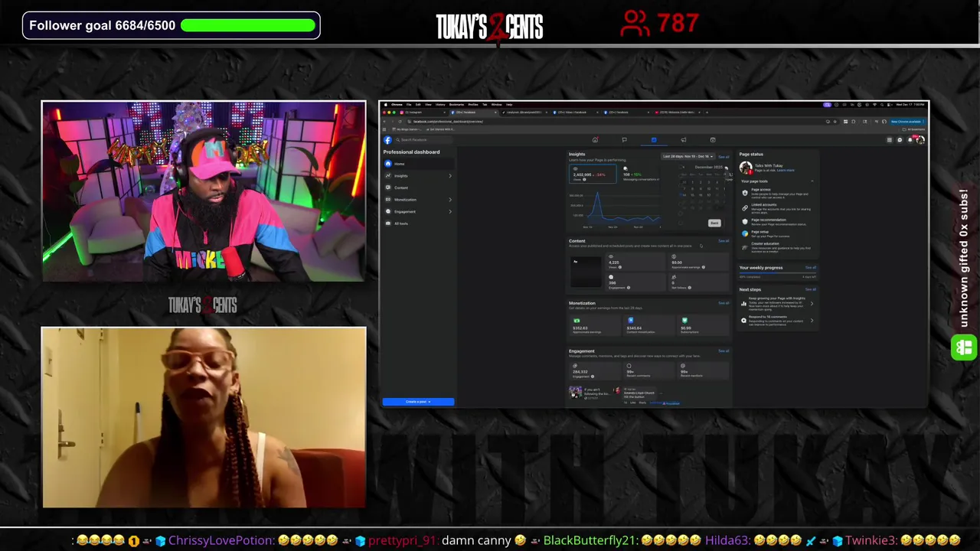
Task: Open the Page recommendation tool
Action: [776, 222]
